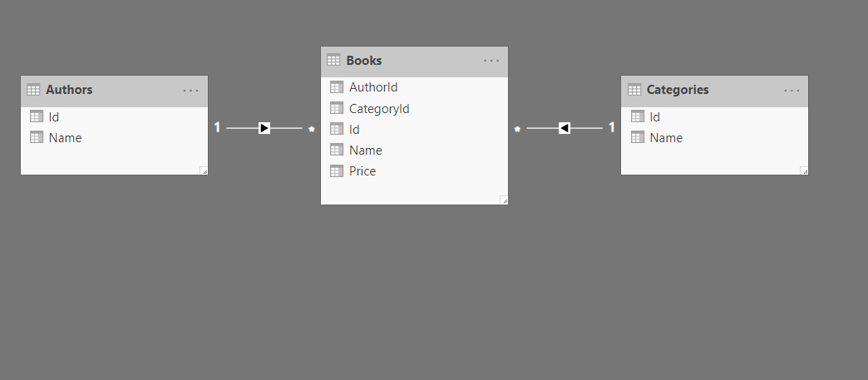868x380 pixels.
Task: Click the Categories table header icon
Action: point(634,90)
